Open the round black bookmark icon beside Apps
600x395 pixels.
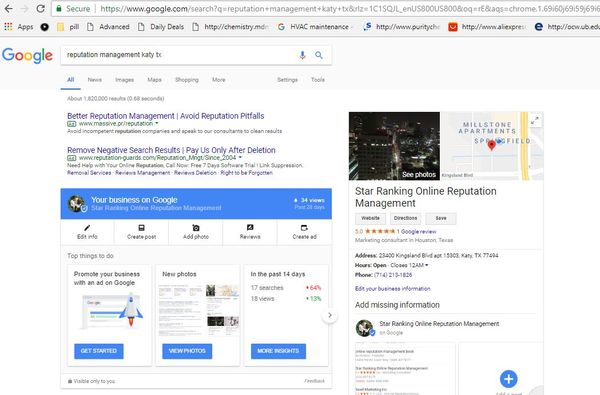pos(45,27)
